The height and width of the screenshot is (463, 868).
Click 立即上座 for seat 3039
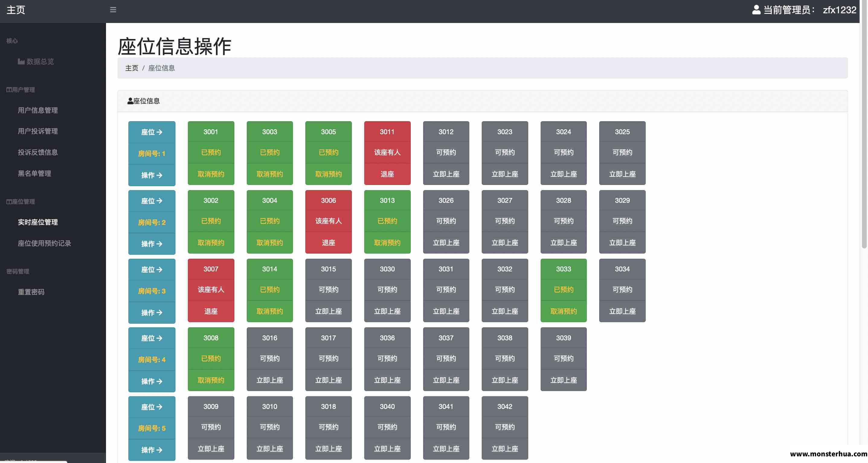(564, 380)
